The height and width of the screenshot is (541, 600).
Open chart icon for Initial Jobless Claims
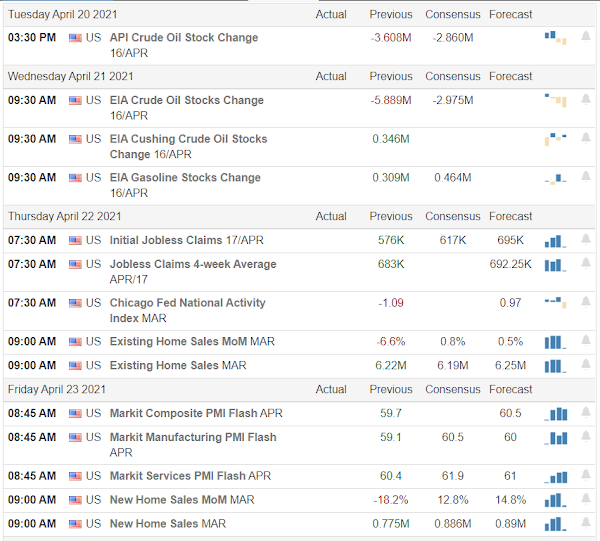coord(556,241)
